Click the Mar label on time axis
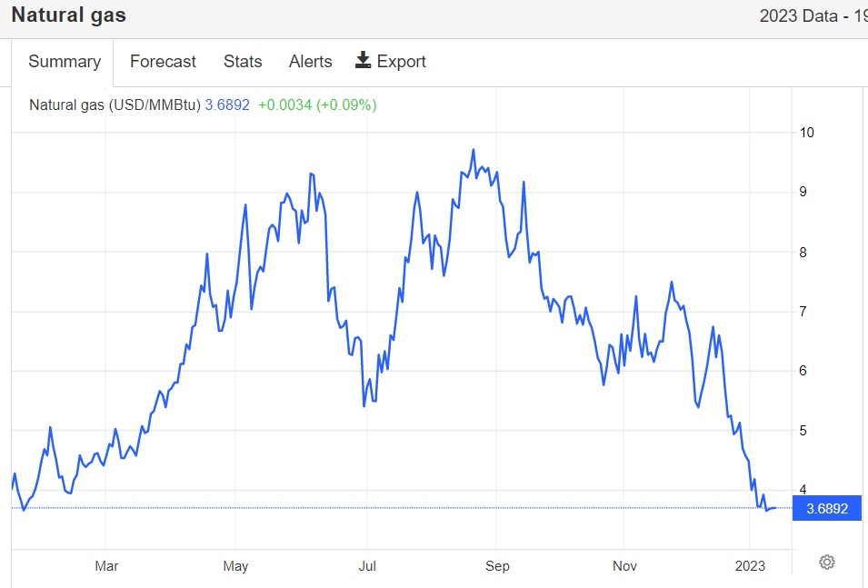Viewport: 868px width, 588px height. [106, 566]
